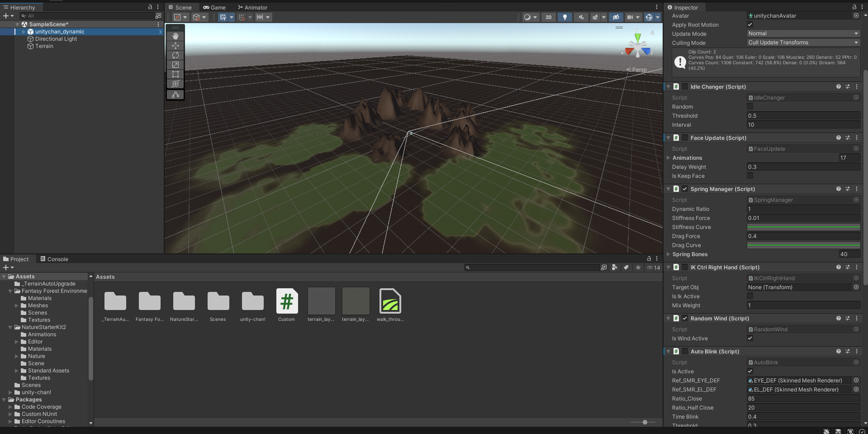Toggle scene audio mute icon
The height and width of the screenshot is (434, 868).
click(581, 17)
